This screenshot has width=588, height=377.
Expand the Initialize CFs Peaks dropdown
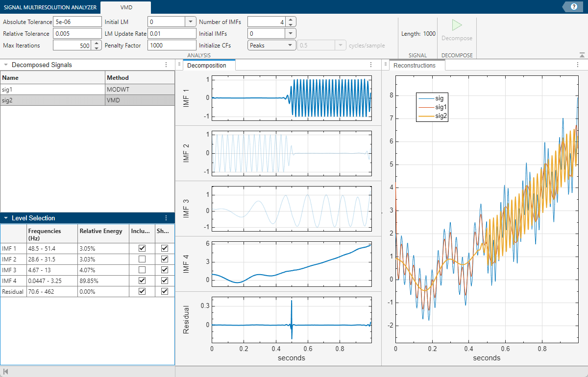point(290,45)
